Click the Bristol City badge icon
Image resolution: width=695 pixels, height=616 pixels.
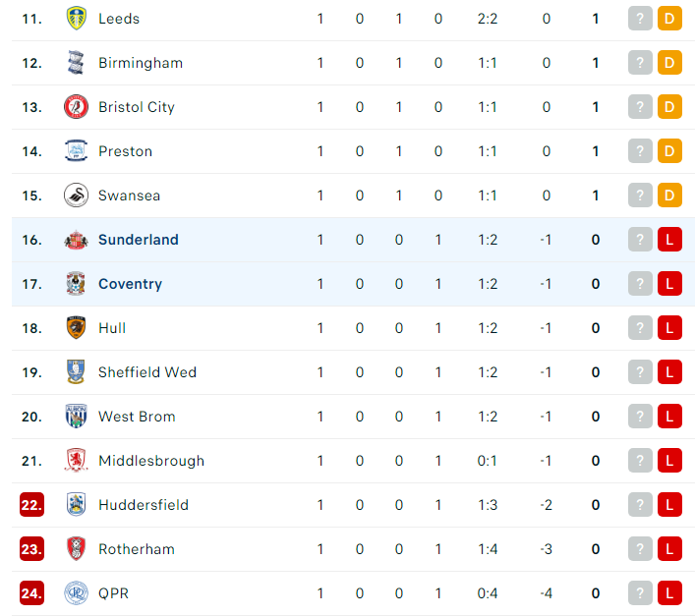tap(76, 107)
